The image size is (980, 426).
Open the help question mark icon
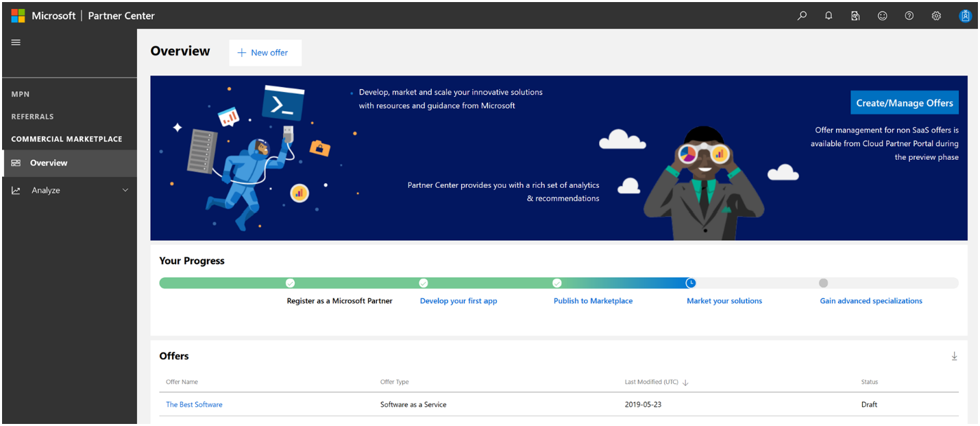[x=909, y=16]
